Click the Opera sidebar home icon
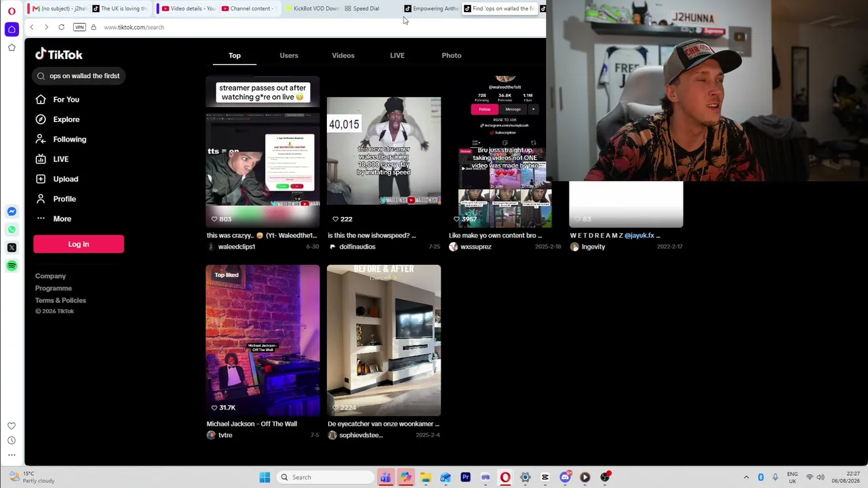The height and width of the screenshot is (488, 868). pyautogui.click(x=12, y=29)
